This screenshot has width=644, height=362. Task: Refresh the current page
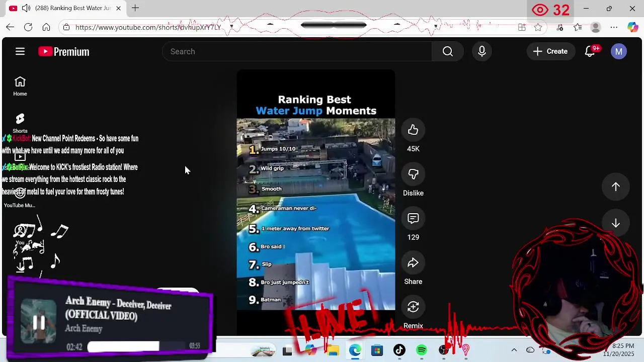(x=28, y=27)
